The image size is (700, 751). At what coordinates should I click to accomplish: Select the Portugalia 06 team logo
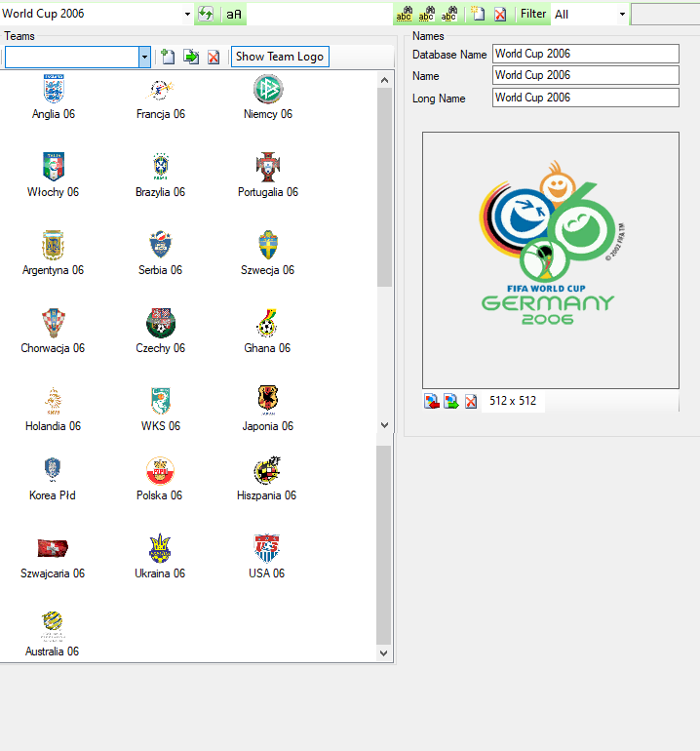coord(268,167)
